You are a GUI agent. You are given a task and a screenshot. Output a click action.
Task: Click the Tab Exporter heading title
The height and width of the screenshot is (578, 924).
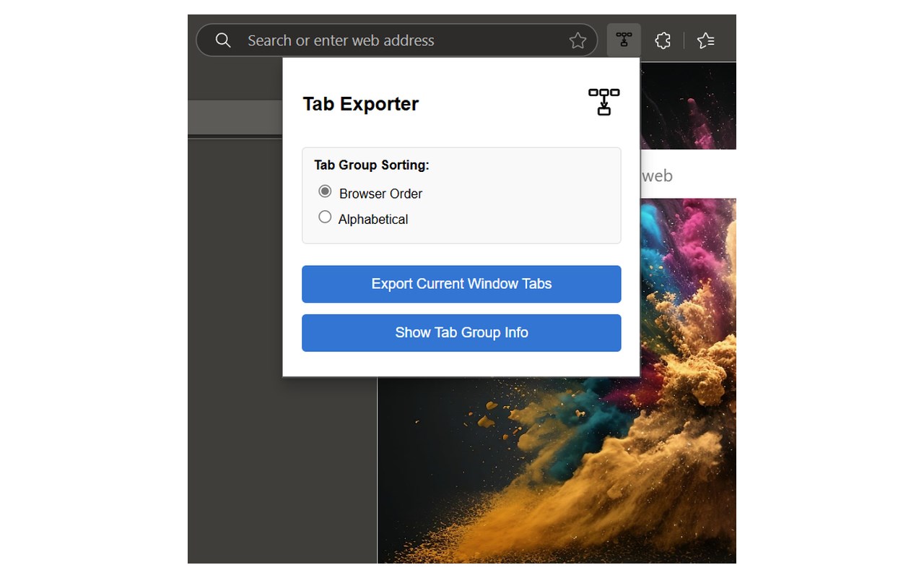(x=361, y=104)
